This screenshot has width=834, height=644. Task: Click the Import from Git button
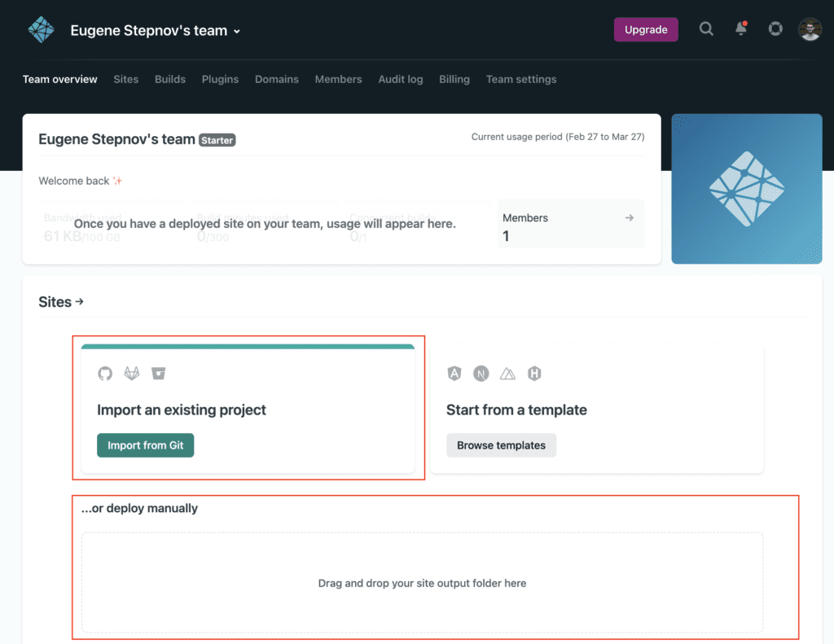pyautogui.click(x=145, y=445)
